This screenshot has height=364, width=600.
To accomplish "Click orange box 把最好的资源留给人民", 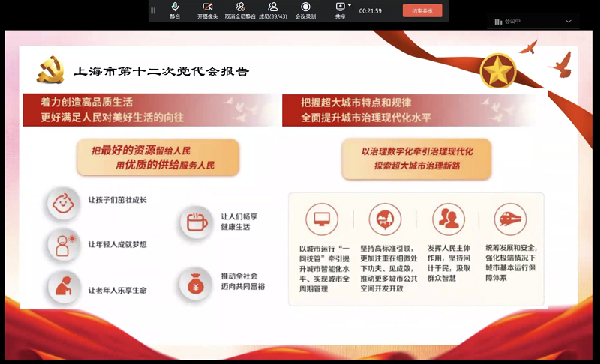I will 158,158.
